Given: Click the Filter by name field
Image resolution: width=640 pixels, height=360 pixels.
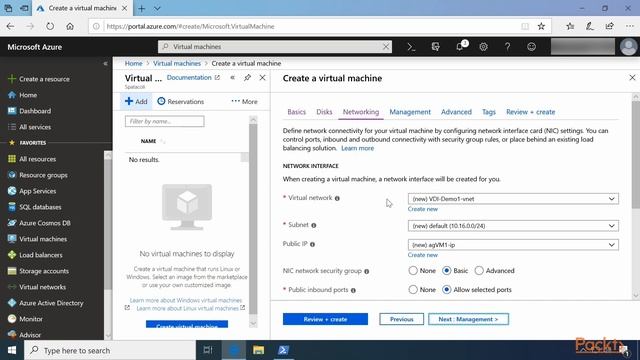Looking at the screenshot, I should pyautogui.click(x=164, y=121).
